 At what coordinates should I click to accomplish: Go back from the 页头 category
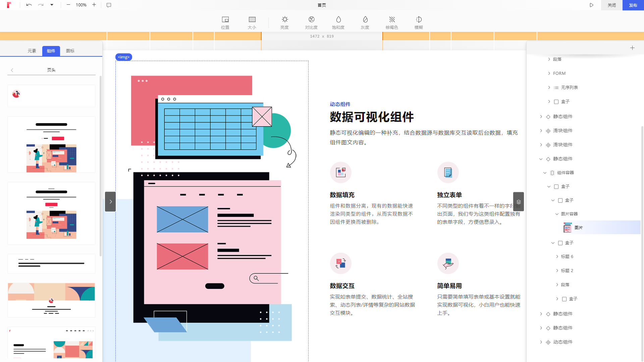click(12, 70)
